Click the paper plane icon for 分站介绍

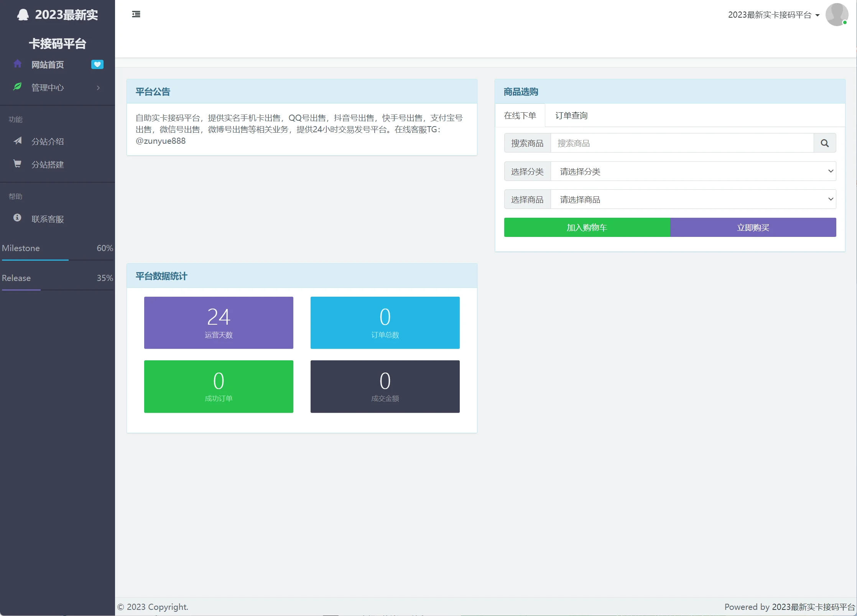coord(17,141)
